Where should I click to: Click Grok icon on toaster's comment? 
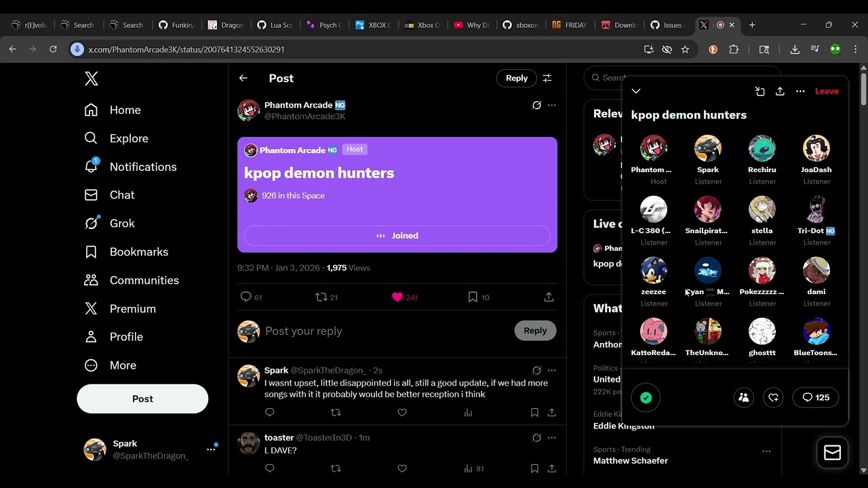pyautogui.click(x=536, y=438)
